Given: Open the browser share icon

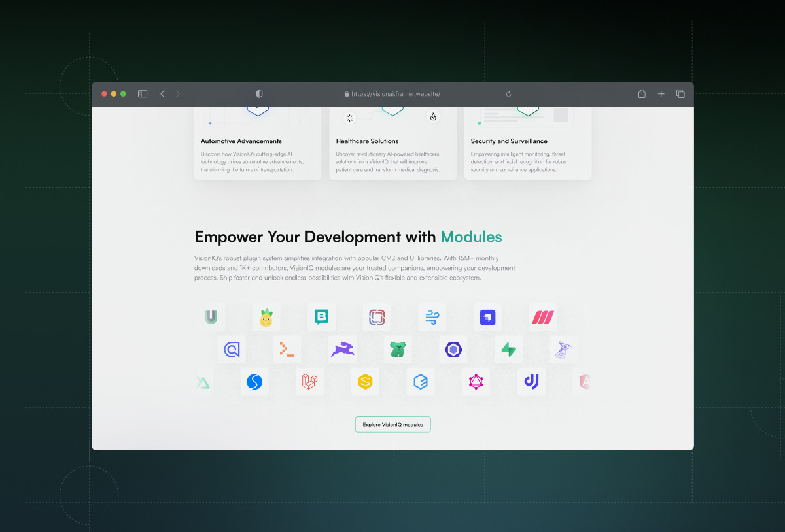Looking at the screenshot, I should [x=642, y=93].
